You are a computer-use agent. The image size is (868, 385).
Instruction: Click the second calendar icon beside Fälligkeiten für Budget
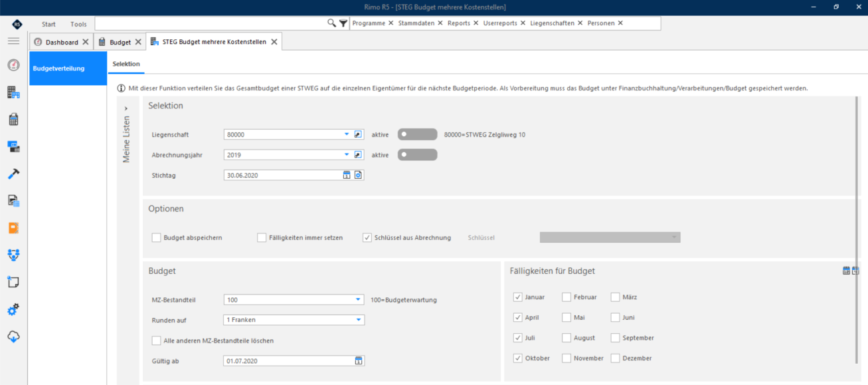tap(855, 271)
